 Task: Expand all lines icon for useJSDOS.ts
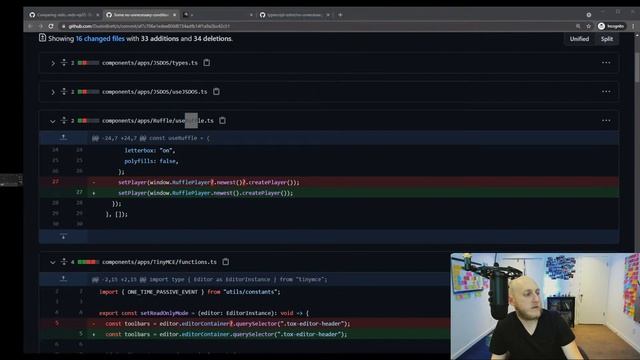tap(64, 92)
